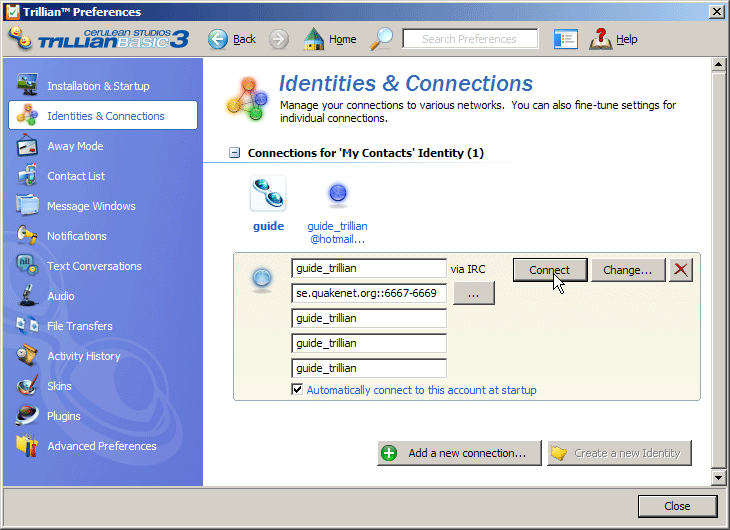The height and width of the screenshot is (530, 730).
Task: Click the Connect button
Action: (x=550, y=270)
